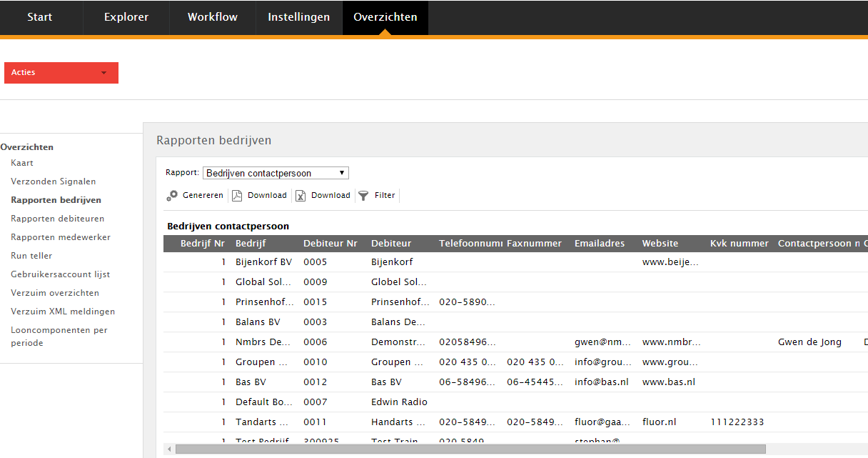Click the Excel Download icon
868x458 pixels.
(x=301, y=195)
